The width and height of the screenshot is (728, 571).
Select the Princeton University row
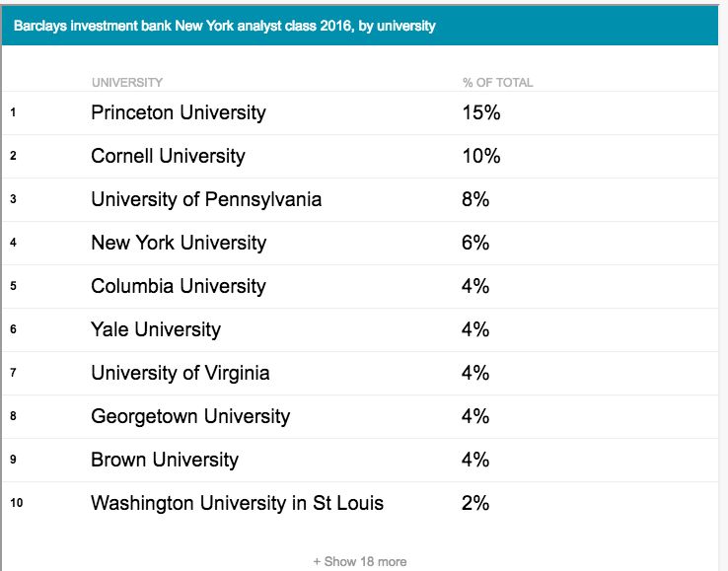(x=360, y=112)
